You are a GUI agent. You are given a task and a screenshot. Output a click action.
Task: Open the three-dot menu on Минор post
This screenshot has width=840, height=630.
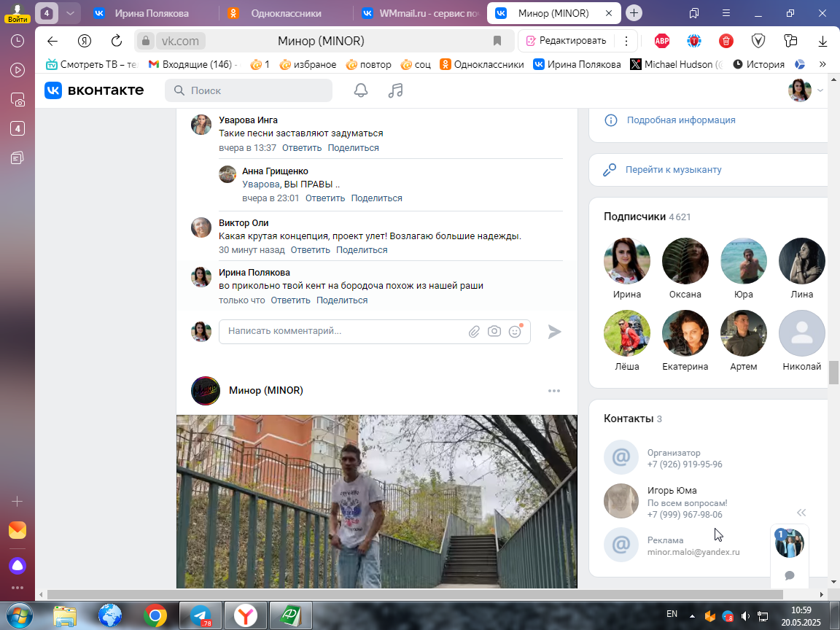(554, 391)
